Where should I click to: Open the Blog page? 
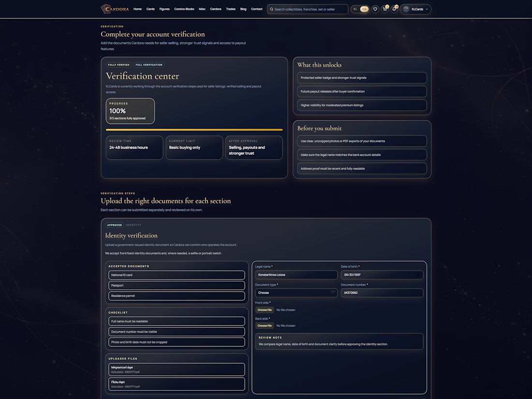point(243,9)
